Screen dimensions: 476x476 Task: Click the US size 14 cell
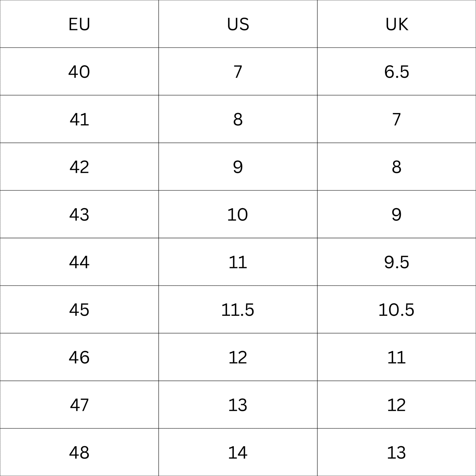point(238,452)
